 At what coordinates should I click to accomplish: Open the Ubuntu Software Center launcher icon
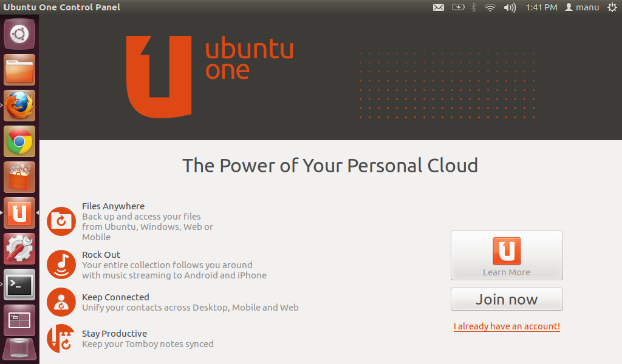19,177
